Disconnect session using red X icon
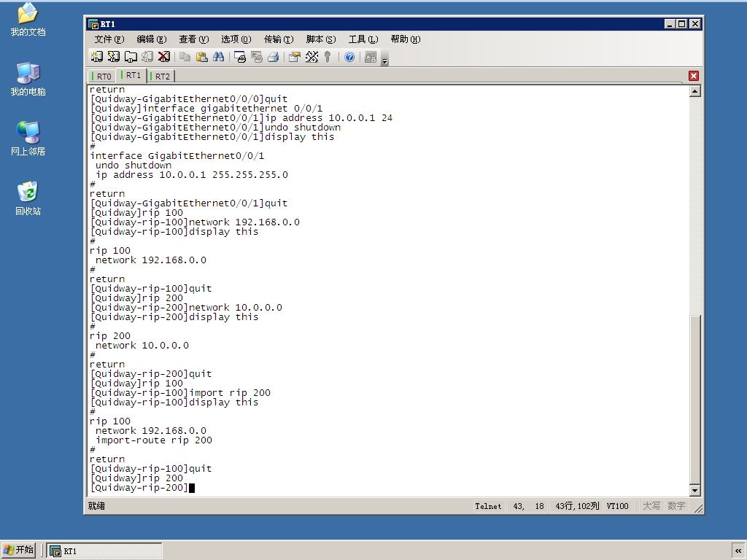 [x=164, y=57]
